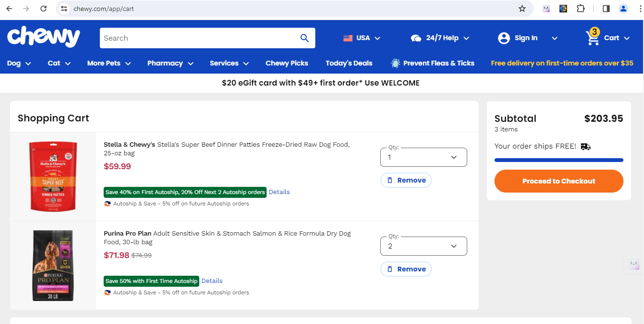Click the 24/7 Help chat icon
644x324 pixels.
coord(416,38)
